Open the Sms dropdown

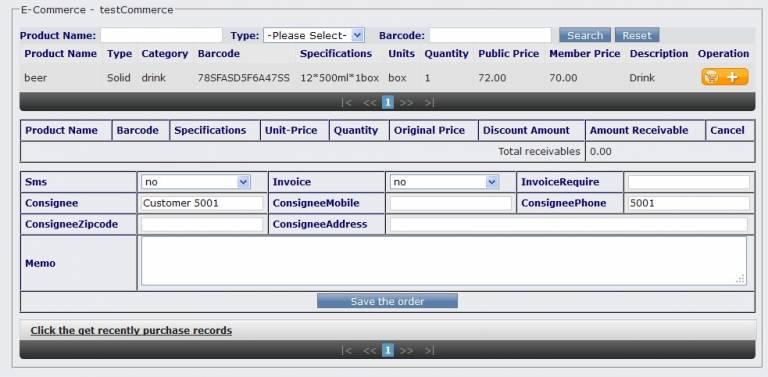196,182
